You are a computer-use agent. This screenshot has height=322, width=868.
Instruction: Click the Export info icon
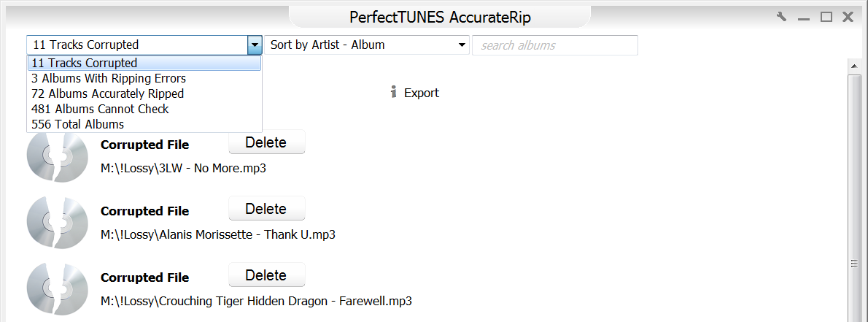pyautogui.click(x=394, y=93)
